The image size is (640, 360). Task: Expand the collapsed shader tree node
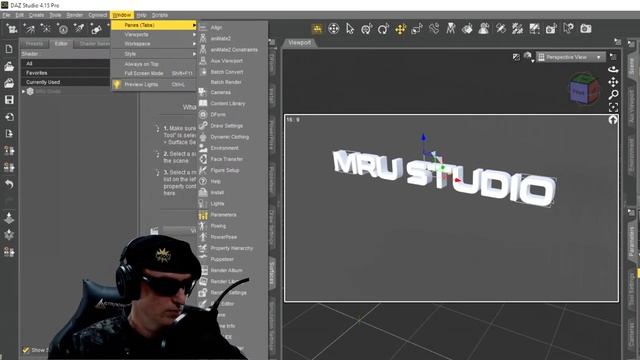click(23, 91)
